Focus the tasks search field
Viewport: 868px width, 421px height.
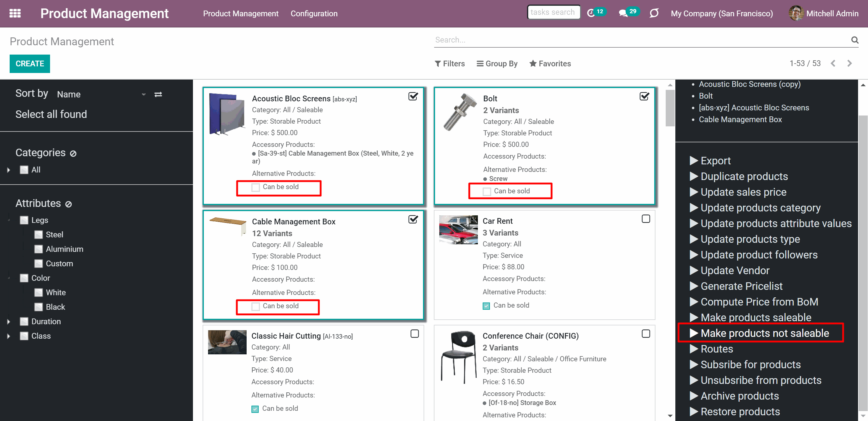coord(554,12)
